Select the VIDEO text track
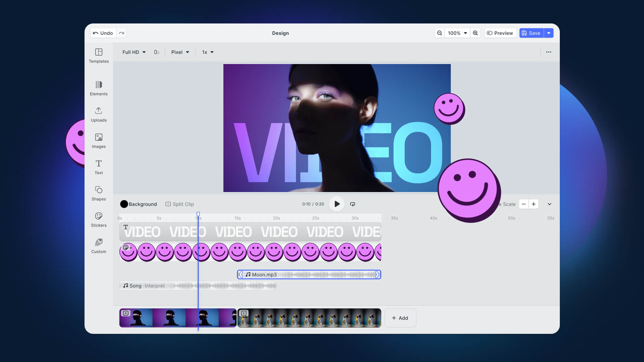This screenshot has height=362, width=644. click(x=250, y=232)
